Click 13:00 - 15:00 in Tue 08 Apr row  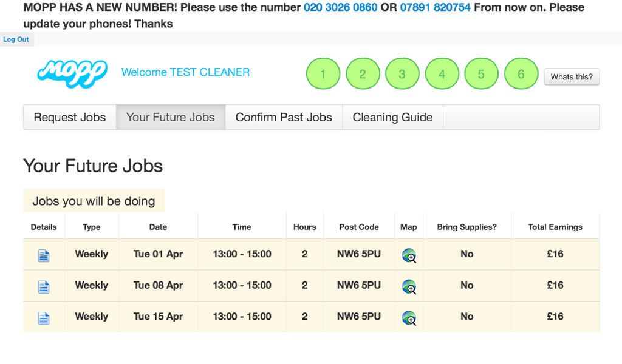tap(242, 285)
